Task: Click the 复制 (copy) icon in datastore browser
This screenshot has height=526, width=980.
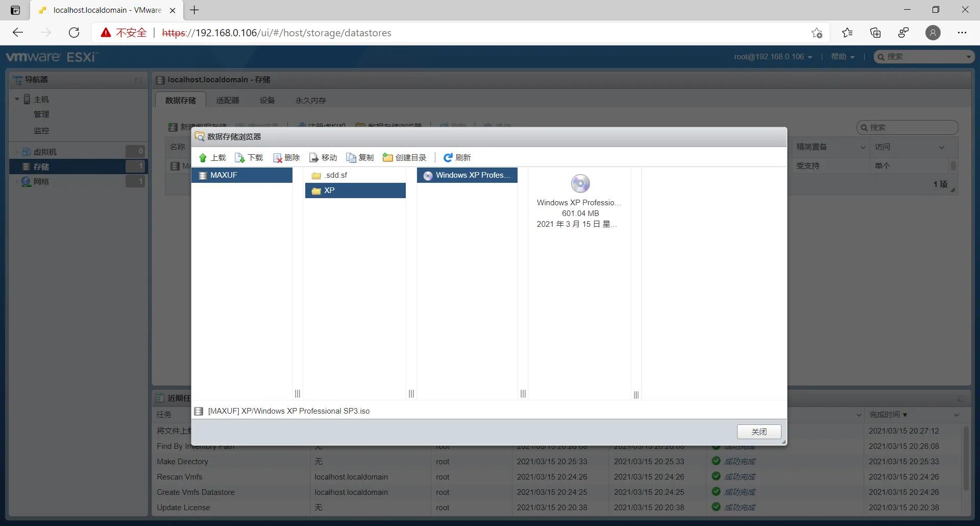Action: coord(351,157)
